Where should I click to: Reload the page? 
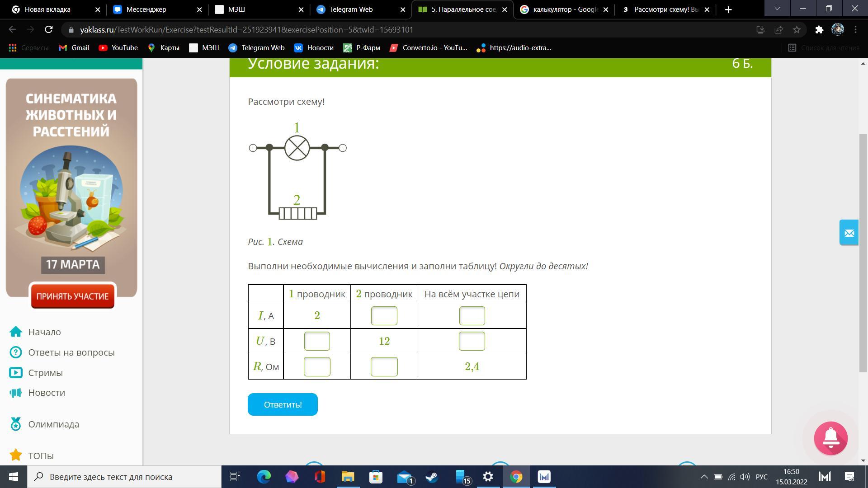(x=48, y=30)
